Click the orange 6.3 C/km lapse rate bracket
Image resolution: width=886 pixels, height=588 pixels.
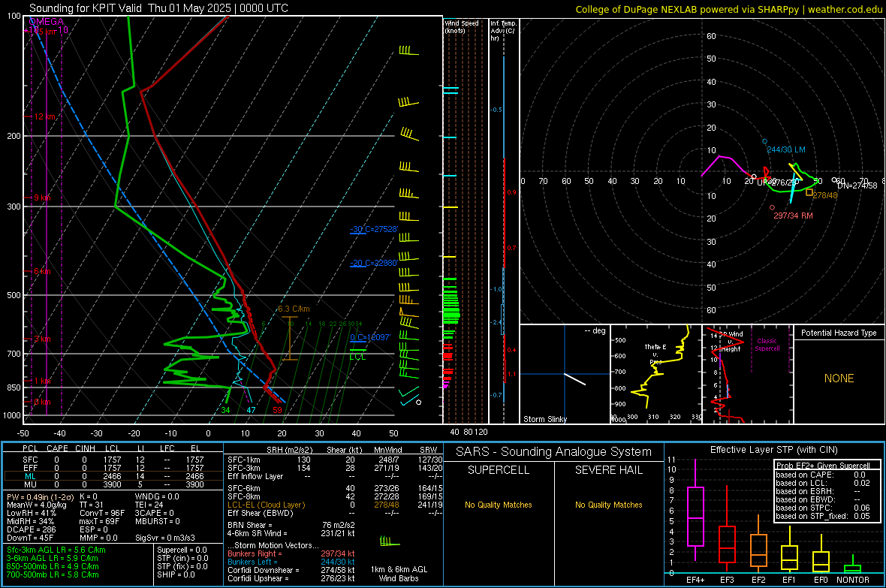pyautogui.click(x=289, y=338)
